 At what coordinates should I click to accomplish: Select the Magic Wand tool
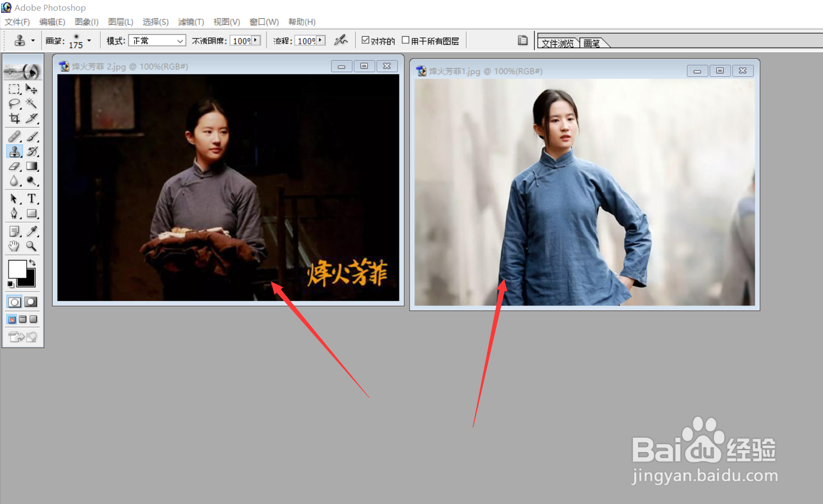(x=32, y=103)
